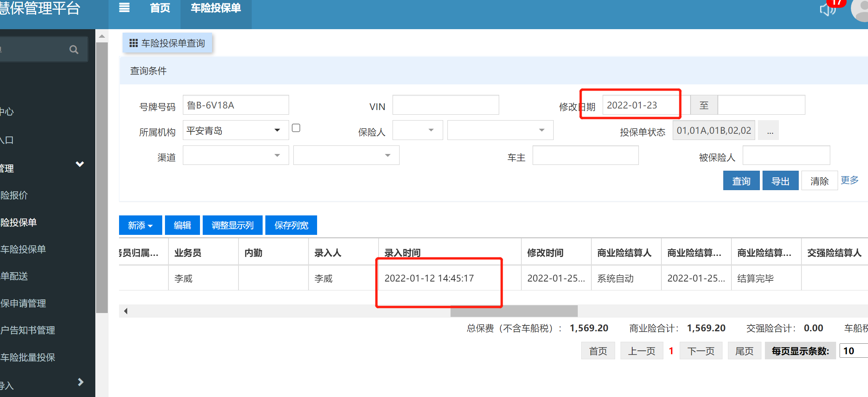Click the horizontal table scrollbar thumb
868x397 pixels.
point(514,311)
